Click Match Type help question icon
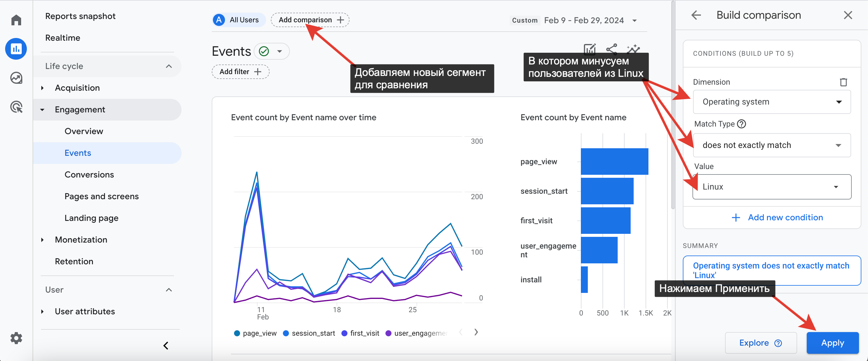868x361 pixels. pos(741,124)
